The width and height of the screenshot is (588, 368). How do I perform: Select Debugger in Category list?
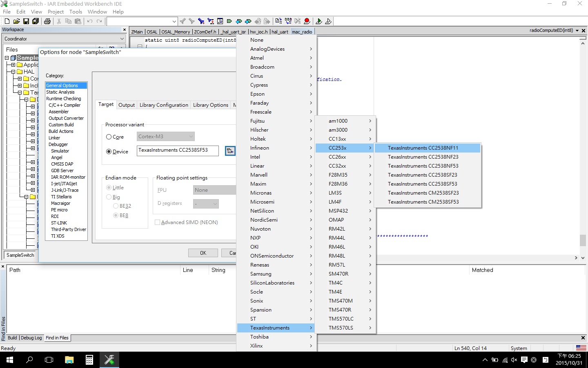tap(58, 144)
